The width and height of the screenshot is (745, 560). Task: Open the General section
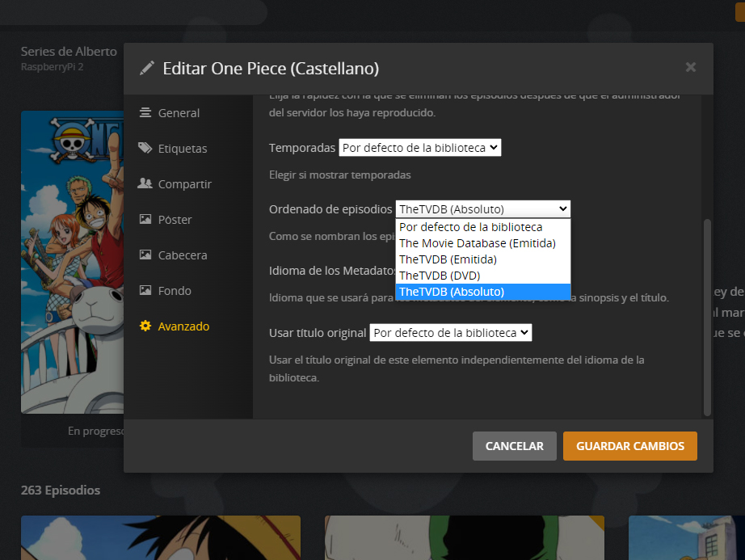point(179,113)
